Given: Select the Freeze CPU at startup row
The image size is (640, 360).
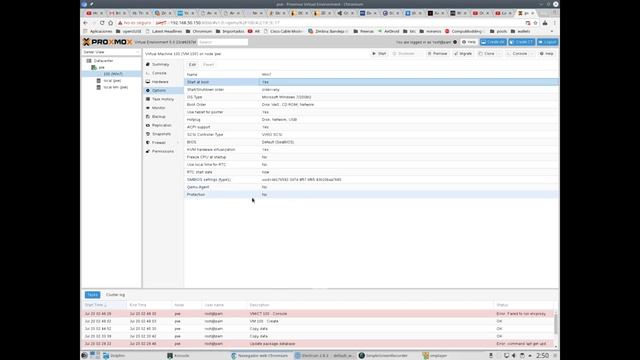Looking at the screenshot, I should (x=371, y=157).
